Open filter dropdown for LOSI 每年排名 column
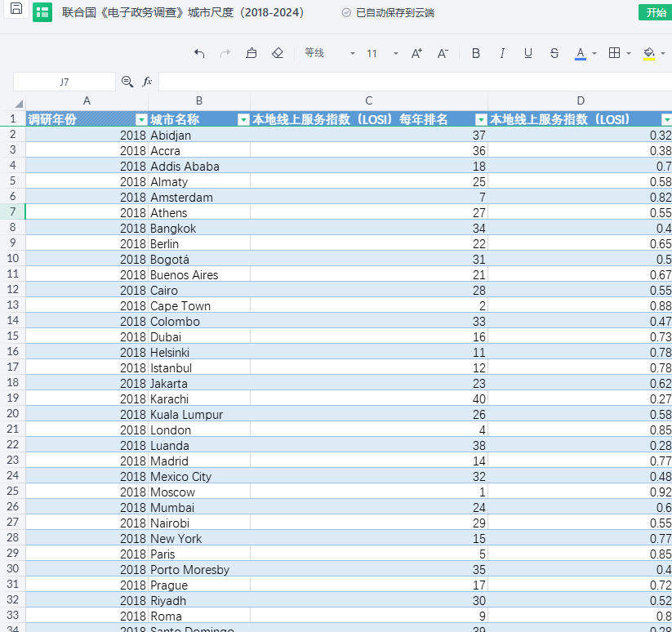This screenshot has width=672, height=632. click(x=481, y=119)
